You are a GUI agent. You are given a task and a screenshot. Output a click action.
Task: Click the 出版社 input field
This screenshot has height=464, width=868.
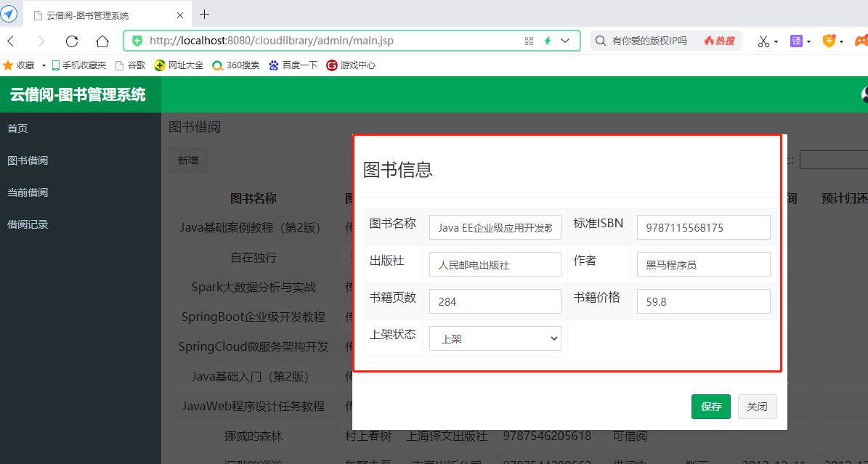click(x=495, y=264)
